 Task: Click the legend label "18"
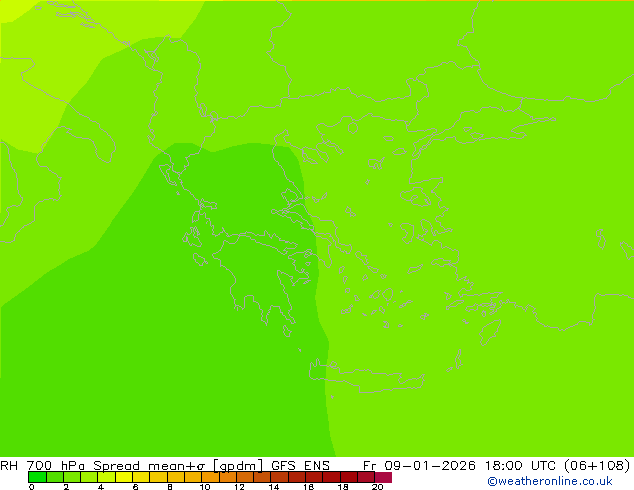[343, 487]
